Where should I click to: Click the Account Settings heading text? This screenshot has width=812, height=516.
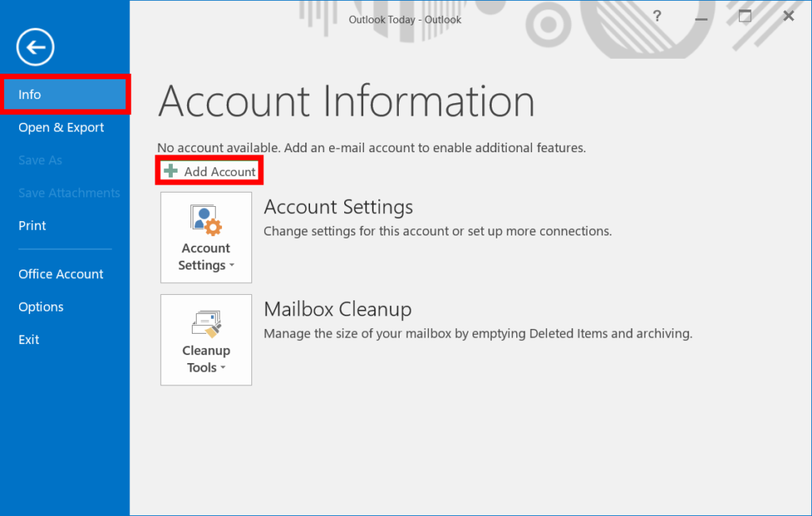pyautogui.click(x=338, y=207)
